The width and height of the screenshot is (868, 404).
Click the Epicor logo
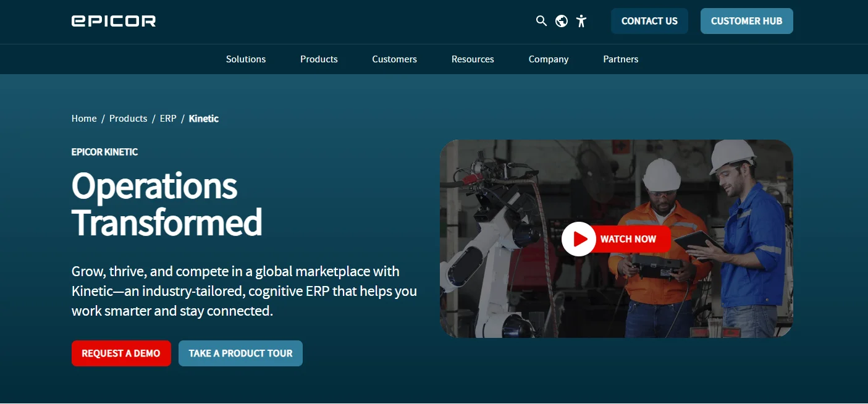click(114, 21)
